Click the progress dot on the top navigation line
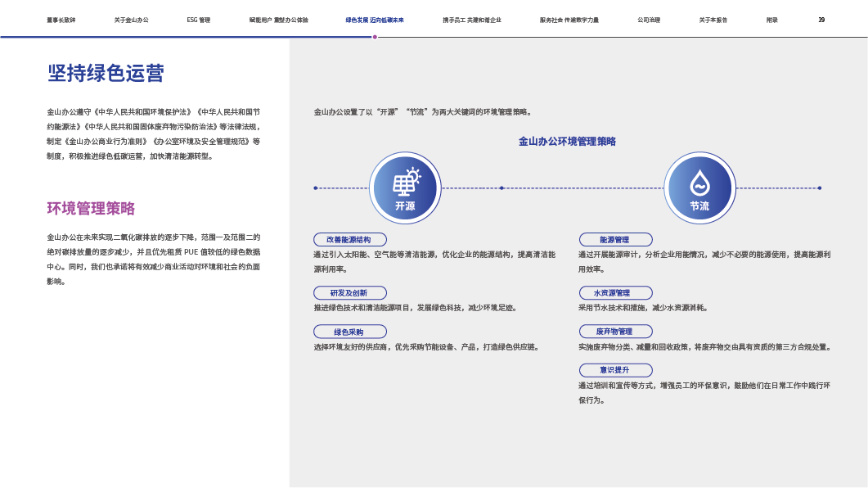Image resolution: width=868 pixels, height=488 pixels. [x=375, y=37]
